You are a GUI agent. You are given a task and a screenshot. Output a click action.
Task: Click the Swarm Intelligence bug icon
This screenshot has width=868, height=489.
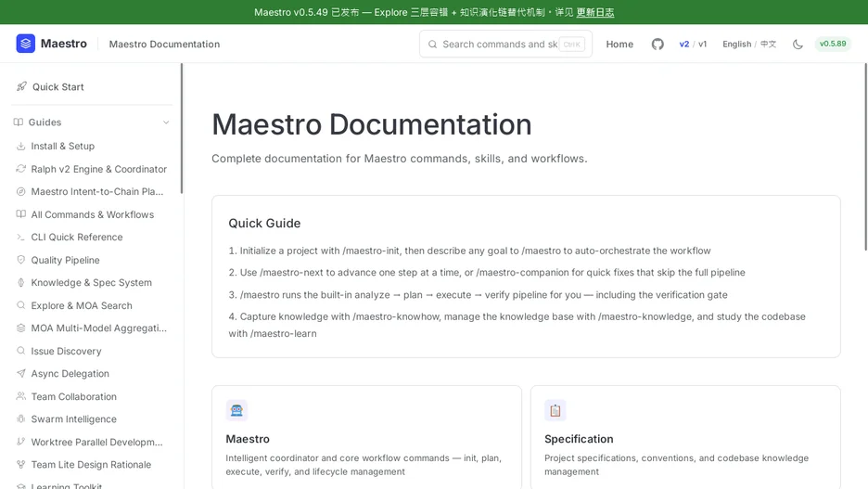(x=21, y=418)
